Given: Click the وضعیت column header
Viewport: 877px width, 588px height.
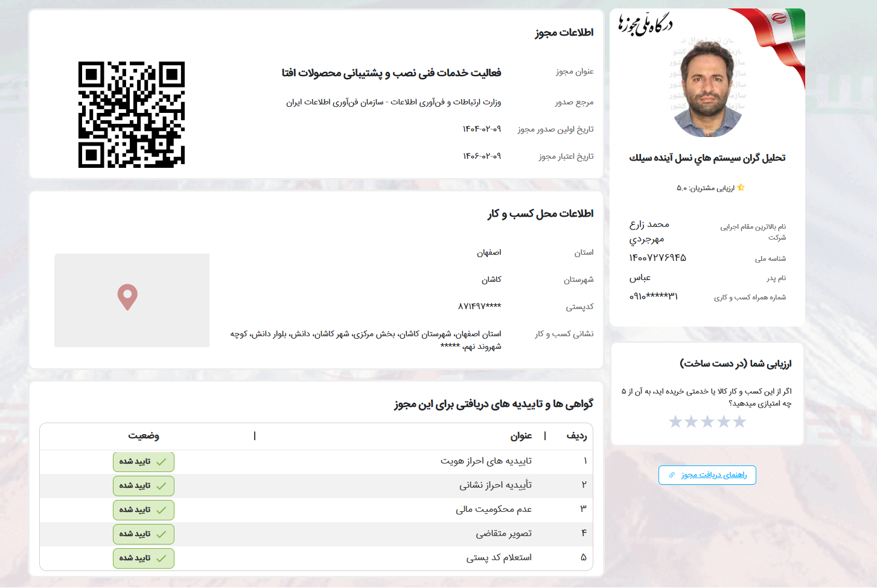Looking at the screenshot, I should pyautogui.click(x=144, y=436).
